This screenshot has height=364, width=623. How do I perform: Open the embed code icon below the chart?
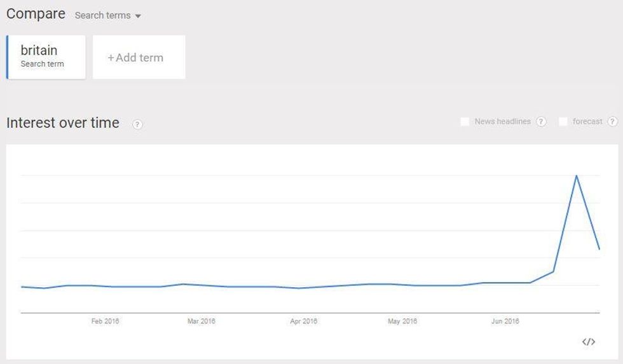tap(589, 342)
